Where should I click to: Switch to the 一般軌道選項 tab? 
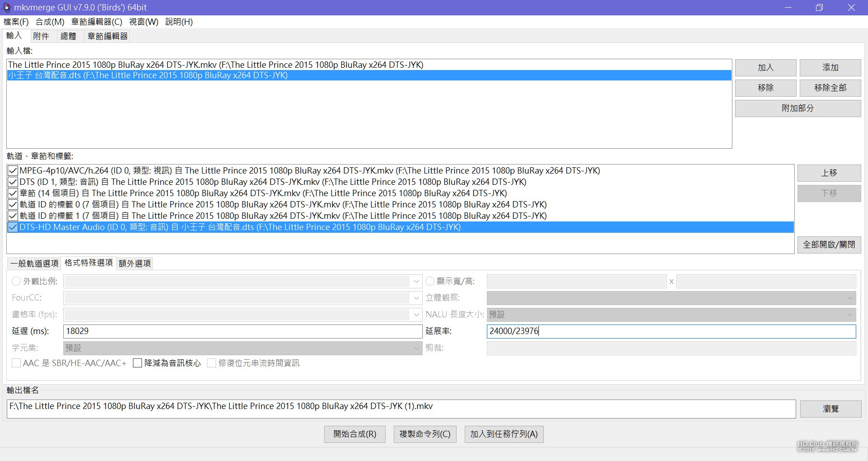(34, 263)
